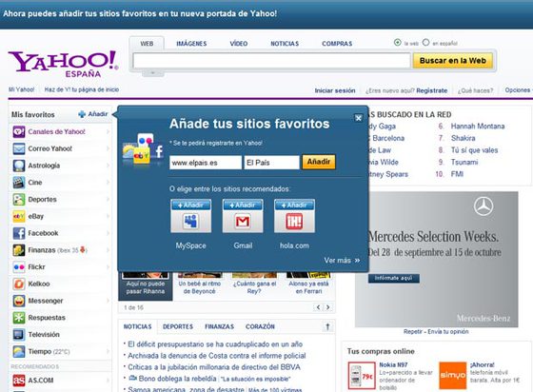The width and height of the screenshot is (533, 392).
Task: Click the Nokia N97 product image
Action: [361, 376]
